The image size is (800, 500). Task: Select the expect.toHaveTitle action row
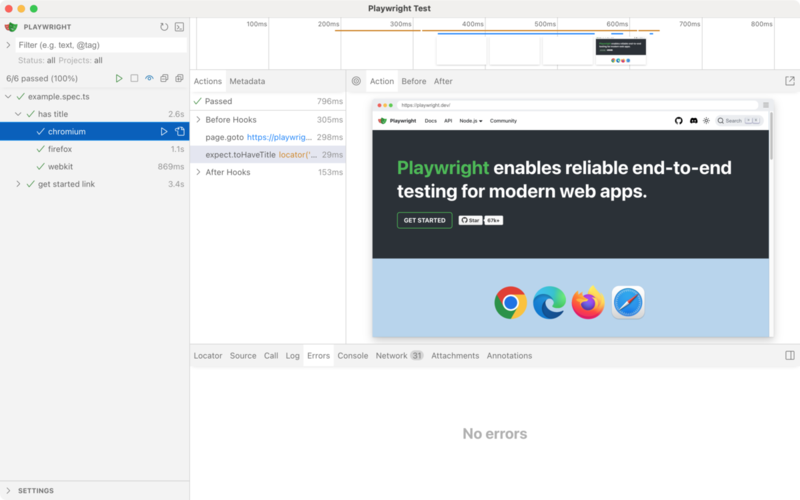pyautogui.click(x=268, y=155)
